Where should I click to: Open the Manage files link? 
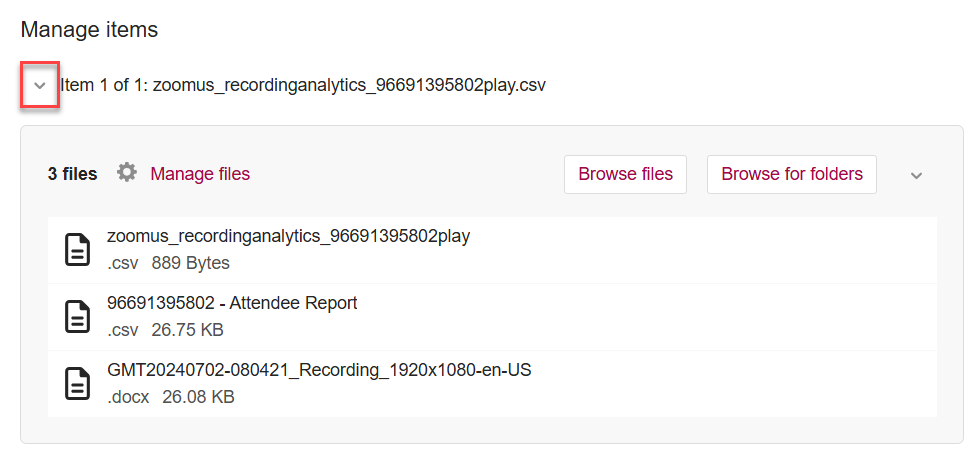point(200,174)
